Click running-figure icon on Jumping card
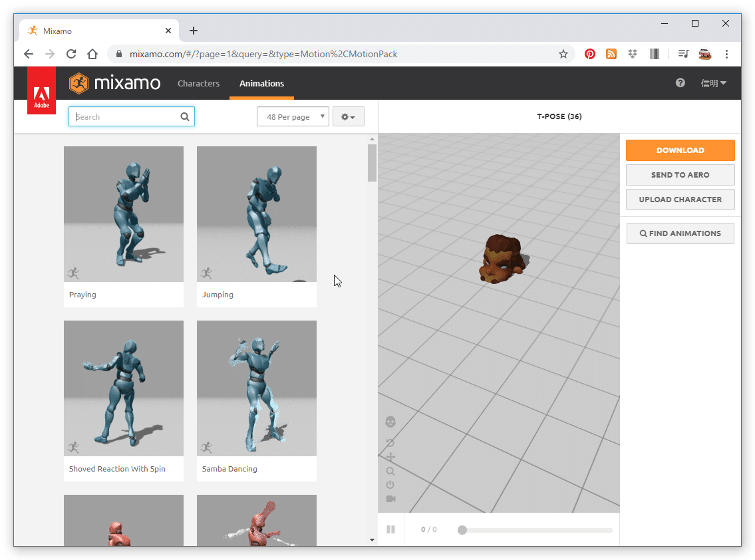Image resolution: width=755 pixels, height=560 pixels. (207, 273)
